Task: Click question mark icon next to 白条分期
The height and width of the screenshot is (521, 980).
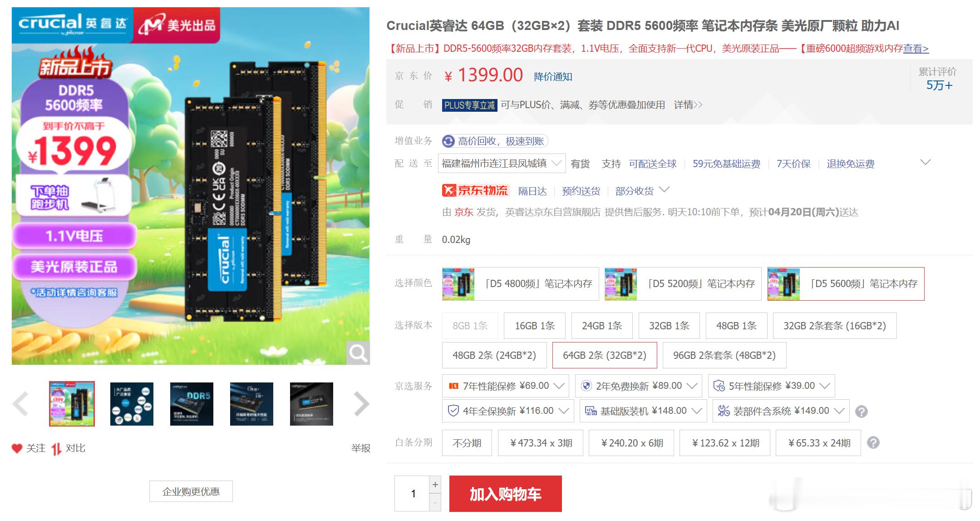Action: pyautogui.click(x=873, y=442)
